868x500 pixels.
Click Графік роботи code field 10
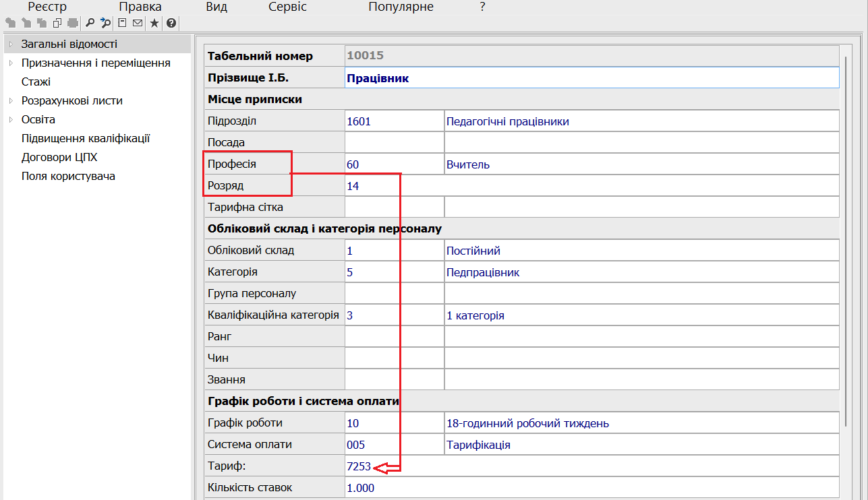(394, 423)
